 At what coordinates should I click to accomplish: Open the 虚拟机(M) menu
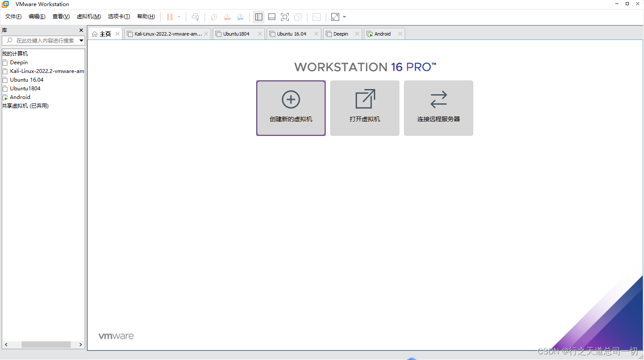(x=89, y=17)
